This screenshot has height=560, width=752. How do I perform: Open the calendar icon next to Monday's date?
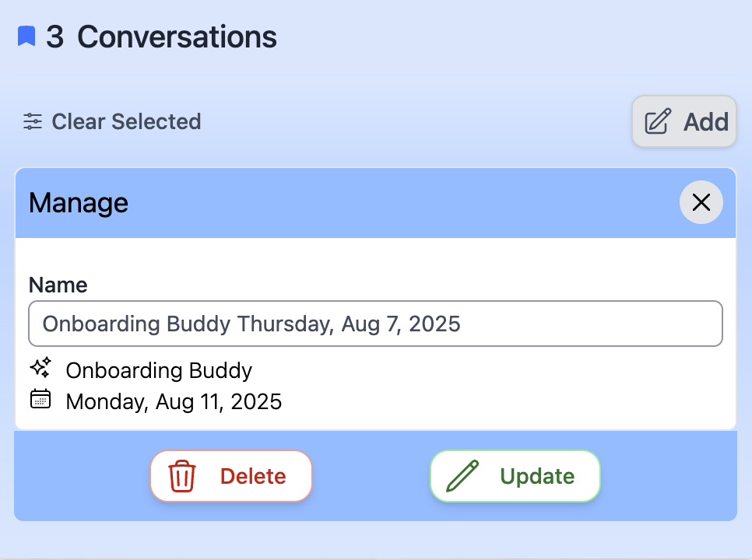click(x=40, y=400)
